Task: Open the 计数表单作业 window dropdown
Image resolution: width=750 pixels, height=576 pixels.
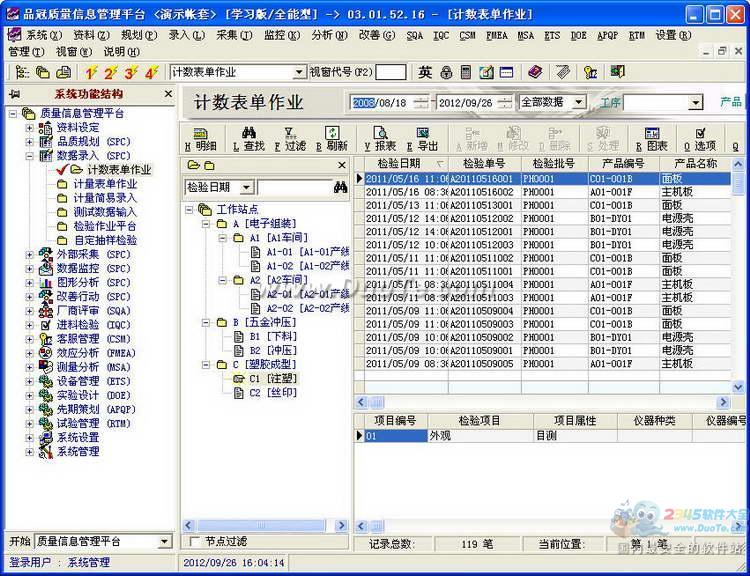Action: [x=299, y=72]
